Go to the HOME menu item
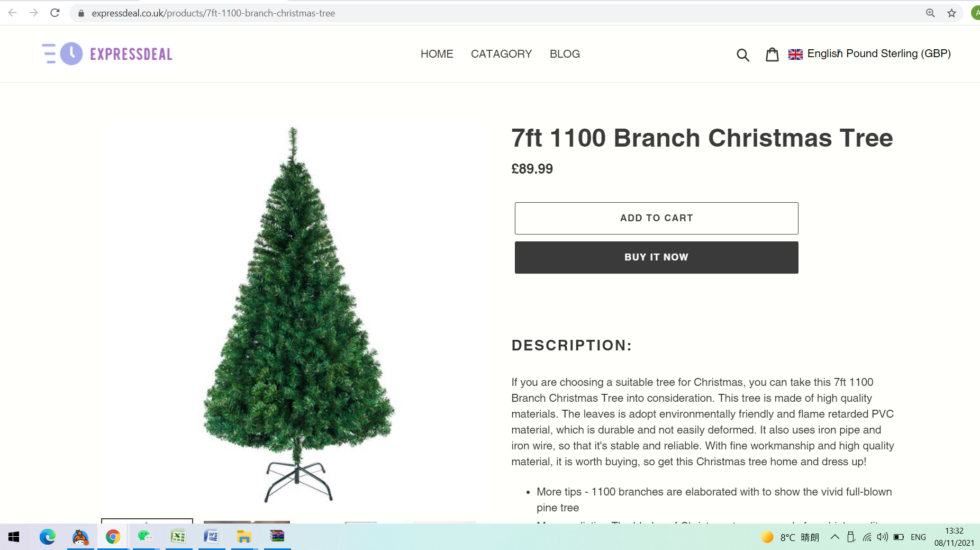 coord(437,54)
